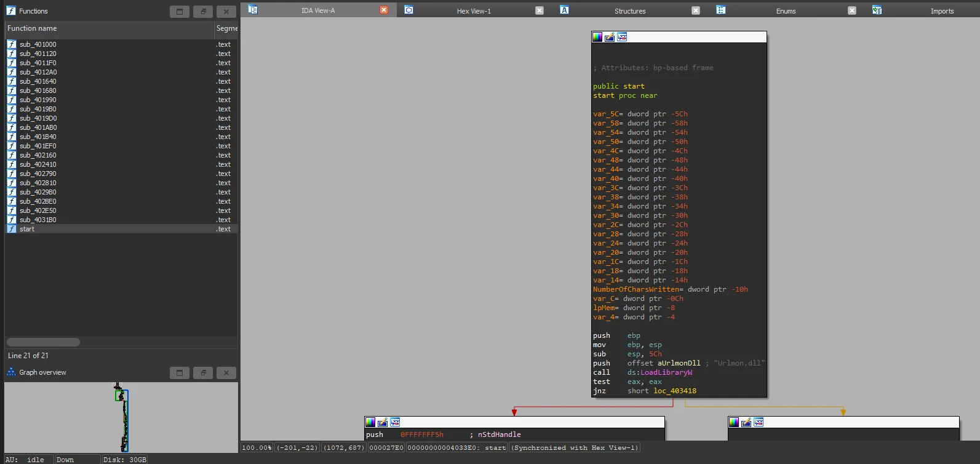980x464 pixels.
Task: Click the Enums tab icon
Action: [721, 10]
